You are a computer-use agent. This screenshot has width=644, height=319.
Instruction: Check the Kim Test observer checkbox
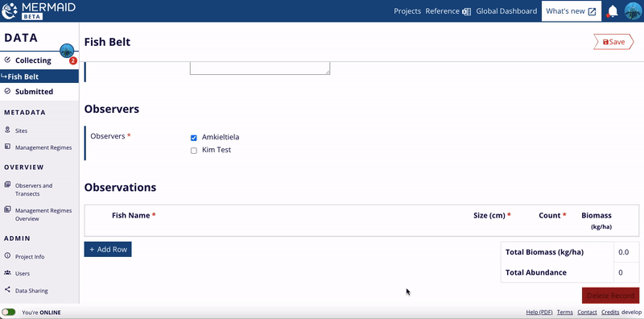(x=194, y=151)
